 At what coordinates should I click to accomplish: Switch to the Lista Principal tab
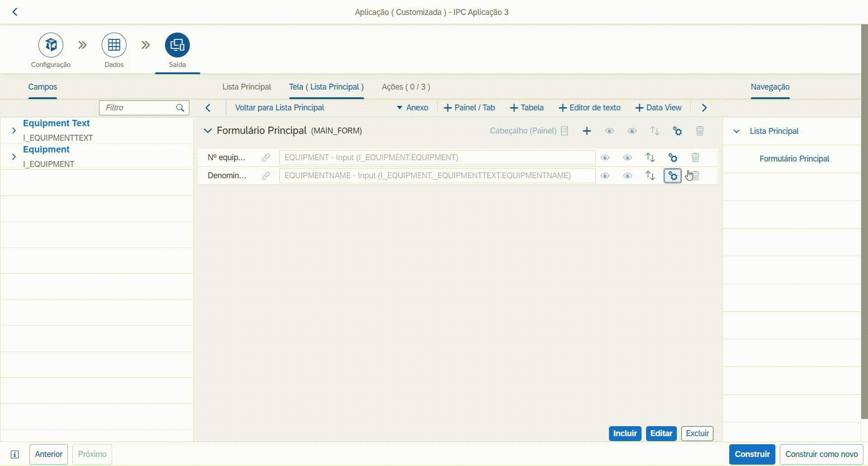pyautogui.click(x=246, y=87)
